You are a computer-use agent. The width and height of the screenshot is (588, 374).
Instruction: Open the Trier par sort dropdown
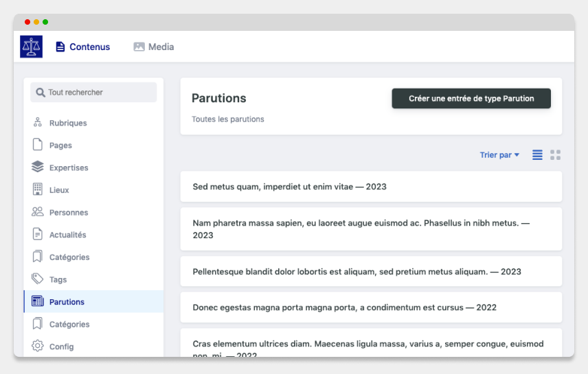(499, 155)
